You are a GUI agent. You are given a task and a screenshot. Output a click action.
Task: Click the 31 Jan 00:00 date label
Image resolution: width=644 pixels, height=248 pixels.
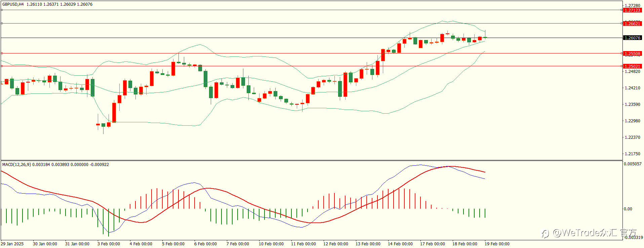click(77, 244)
